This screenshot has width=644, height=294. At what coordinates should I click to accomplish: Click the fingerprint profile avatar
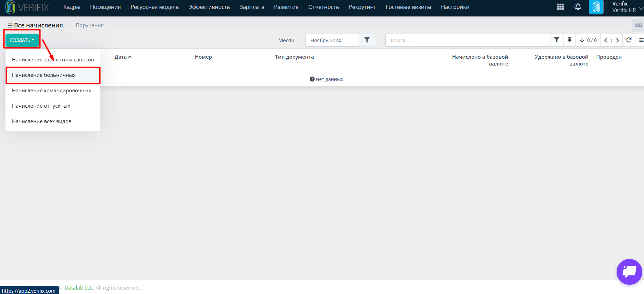(596, 7)
